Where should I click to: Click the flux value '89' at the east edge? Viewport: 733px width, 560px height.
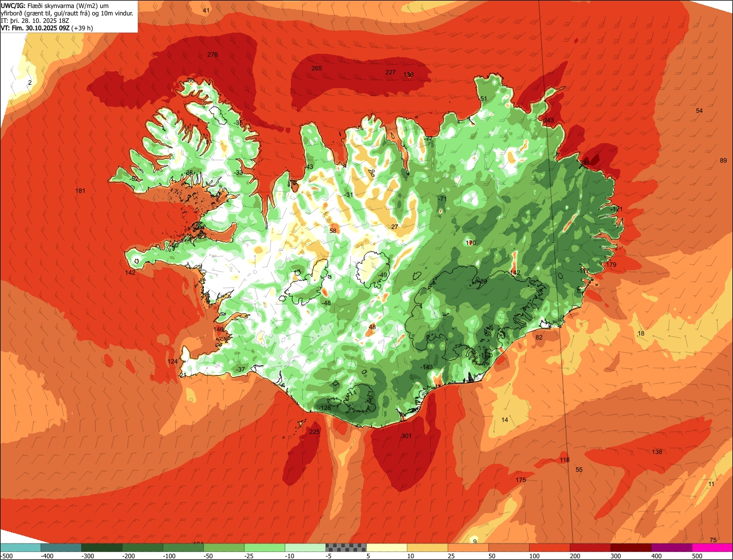[723, 160]
